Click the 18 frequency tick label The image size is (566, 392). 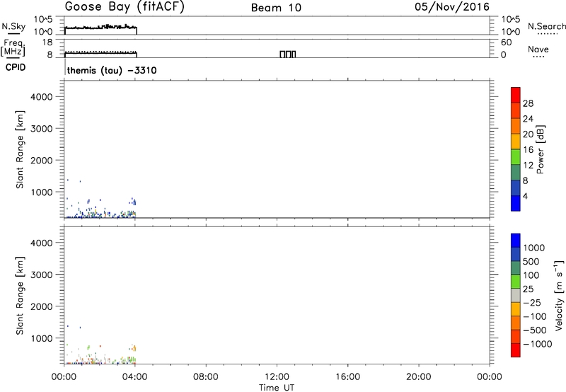(47, 42)
